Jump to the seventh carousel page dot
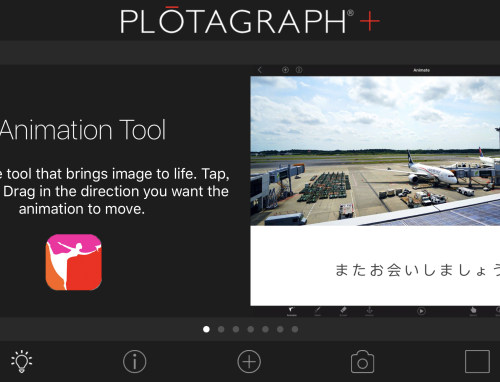The image size is (500, 382). click(295, 329)
